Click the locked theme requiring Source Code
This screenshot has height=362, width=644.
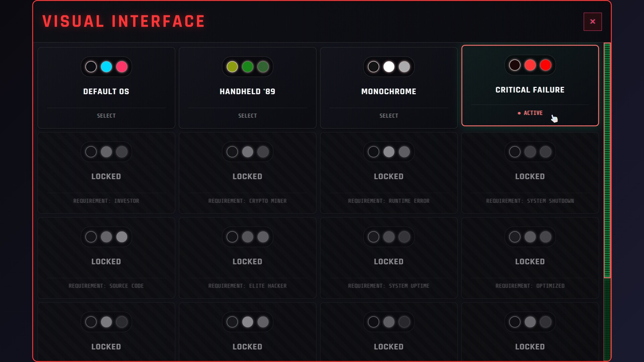point(106,258)
